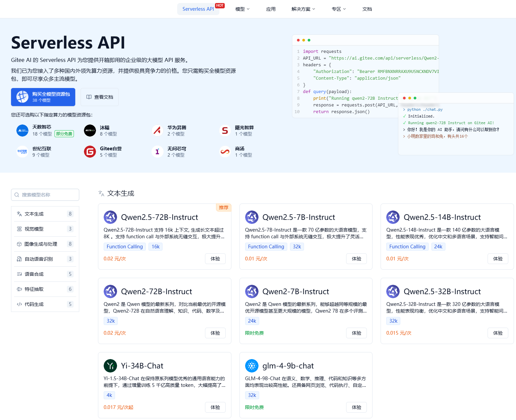Screen dimensions: 516x420
Task: Click Function Calling tag on Qwen2.5-7B card
Action: [x=266, y=247]
